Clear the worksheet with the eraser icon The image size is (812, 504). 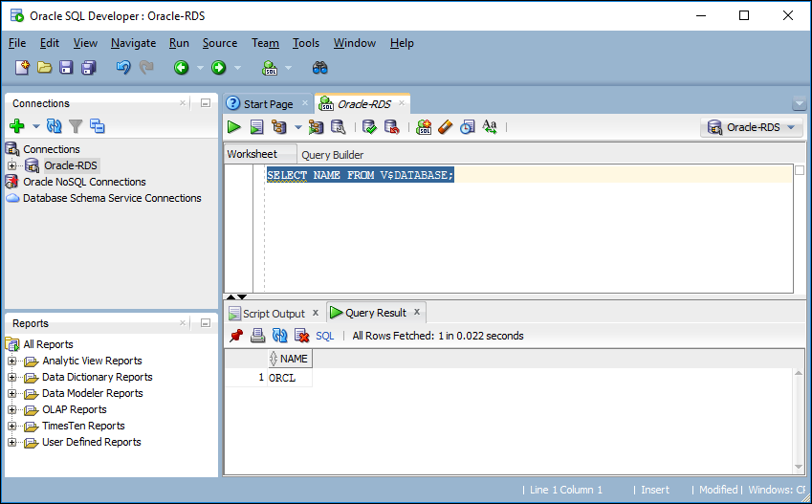446,127
